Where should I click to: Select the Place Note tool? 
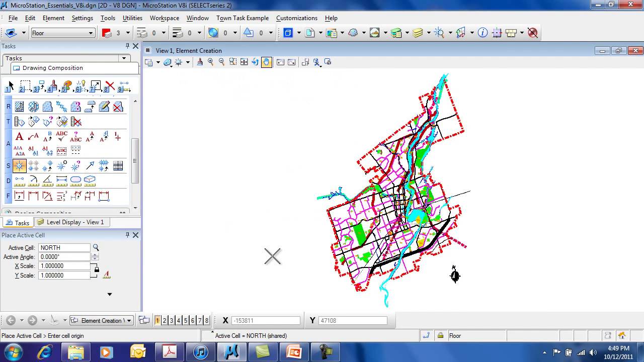34,136
